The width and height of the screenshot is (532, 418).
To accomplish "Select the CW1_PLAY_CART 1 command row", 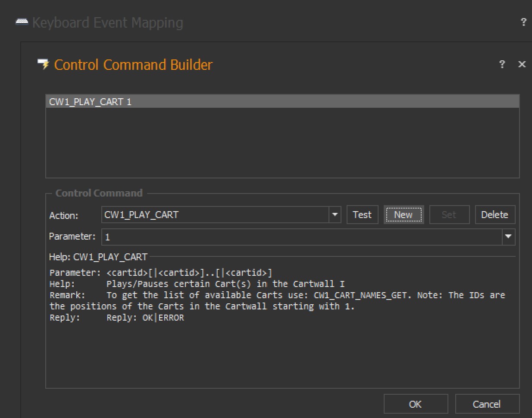I will [x=282, y=102].
